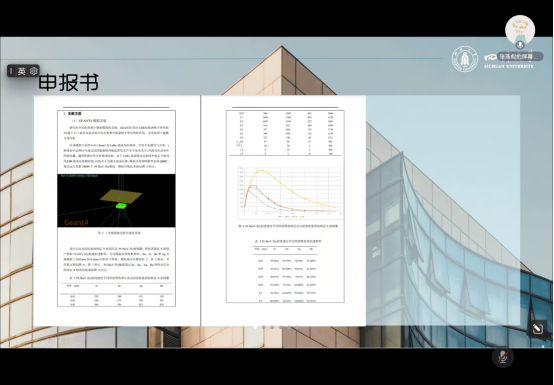This screenshot has height=385, width=554.
Task: Open the presenter's cartoon avatar
Action: [520, 30]
